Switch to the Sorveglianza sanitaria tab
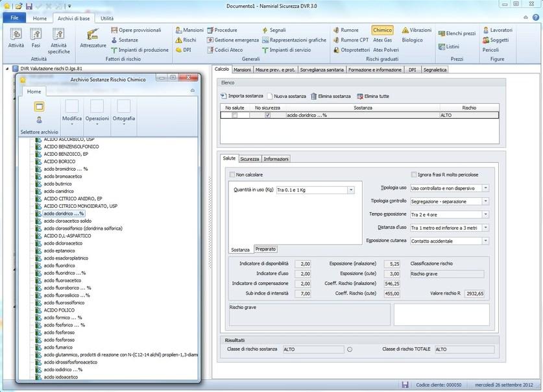Screen dimensions: 543x392 pyautogui.click(x=322, y=69)
